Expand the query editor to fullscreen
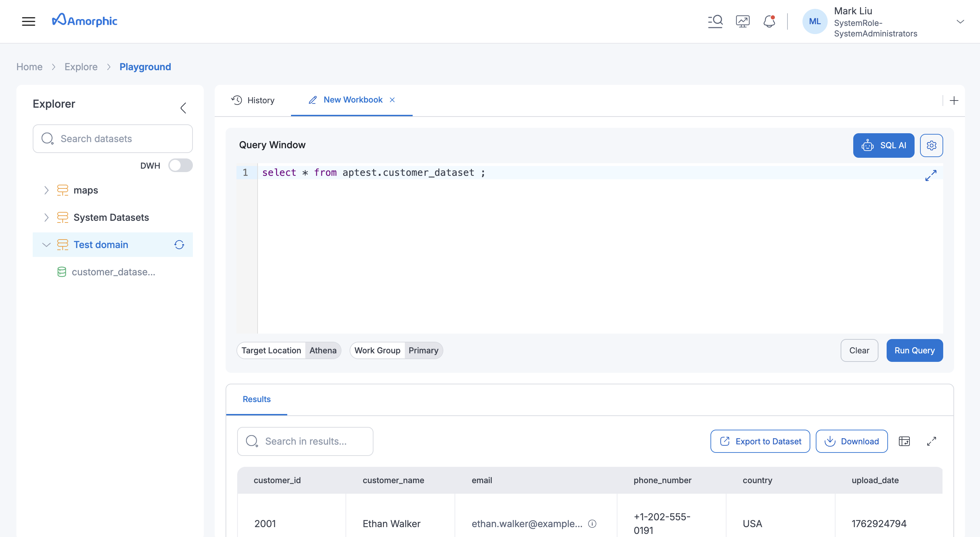This screenshot has height=537, width=980. 931,175
